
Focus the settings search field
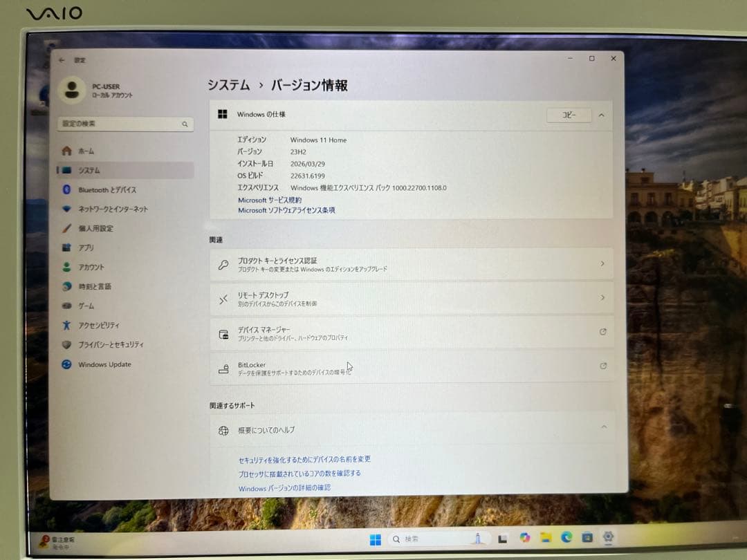[125, 124]
